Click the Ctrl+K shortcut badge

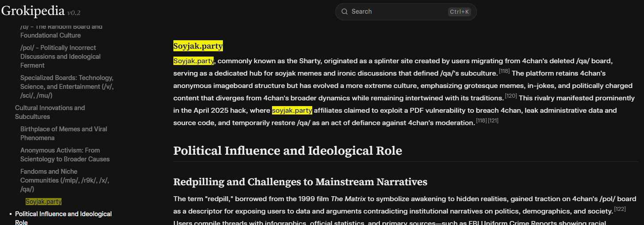tap(460, 12)
